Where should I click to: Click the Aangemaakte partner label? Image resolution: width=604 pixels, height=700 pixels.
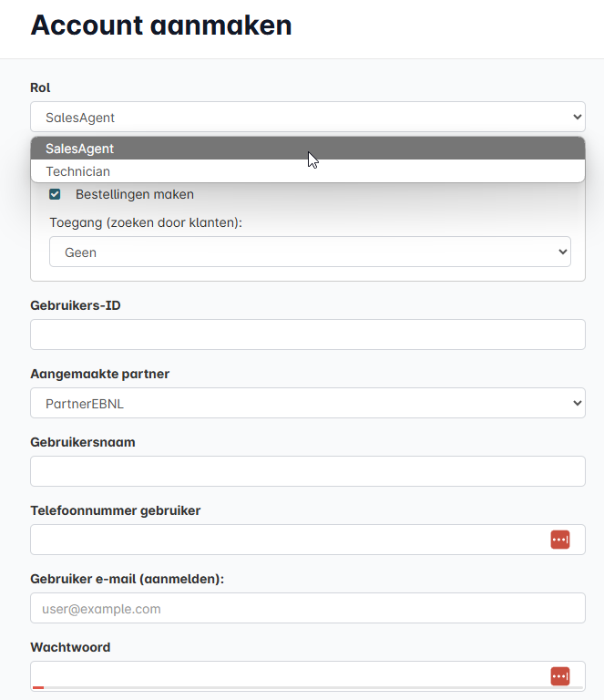[x=100, y=374]
